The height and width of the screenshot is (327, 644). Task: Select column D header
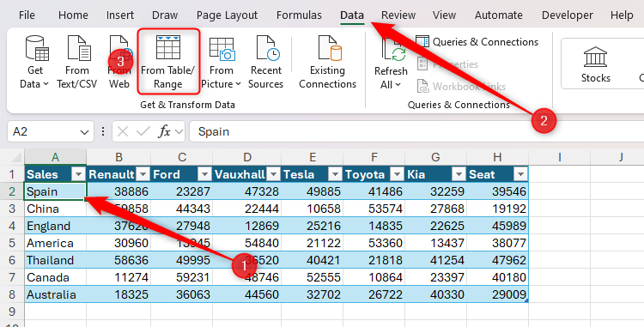[246, 157]
